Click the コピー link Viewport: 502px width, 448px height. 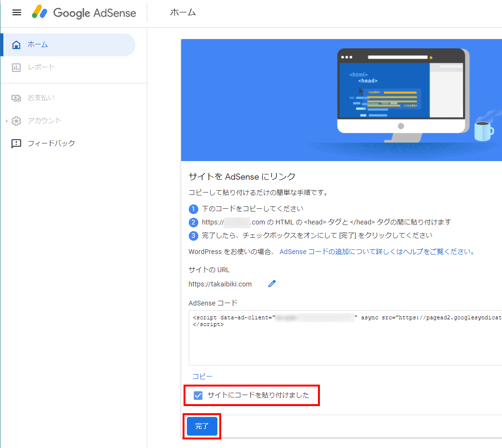click(x=202, y=377)
